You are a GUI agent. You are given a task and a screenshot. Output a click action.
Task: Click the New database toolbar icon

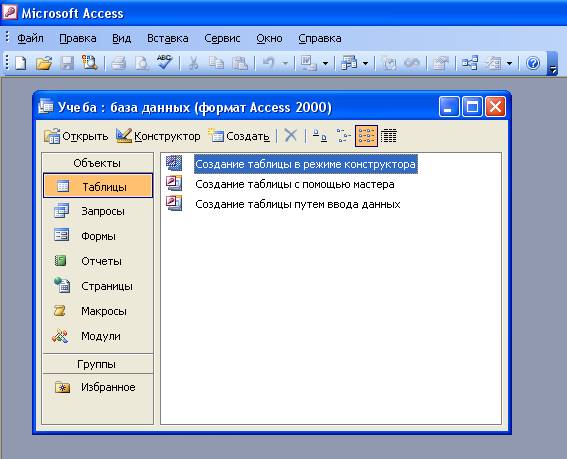(21, 64)
